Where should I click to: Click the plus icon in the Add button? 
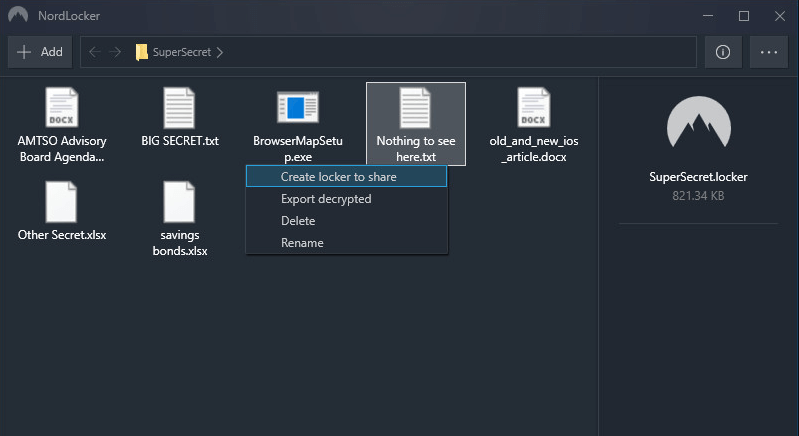point(24,52)
